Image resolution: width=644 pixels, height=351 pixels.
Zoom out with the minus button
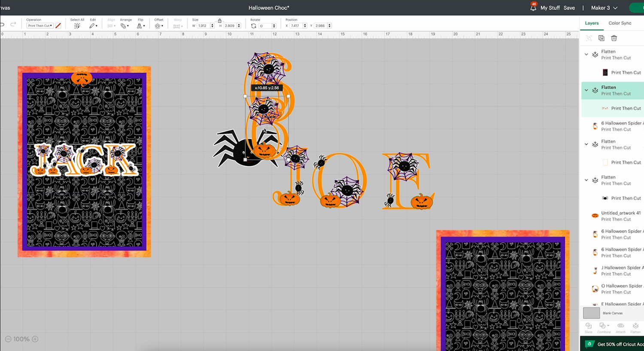[x=8, y=339]
